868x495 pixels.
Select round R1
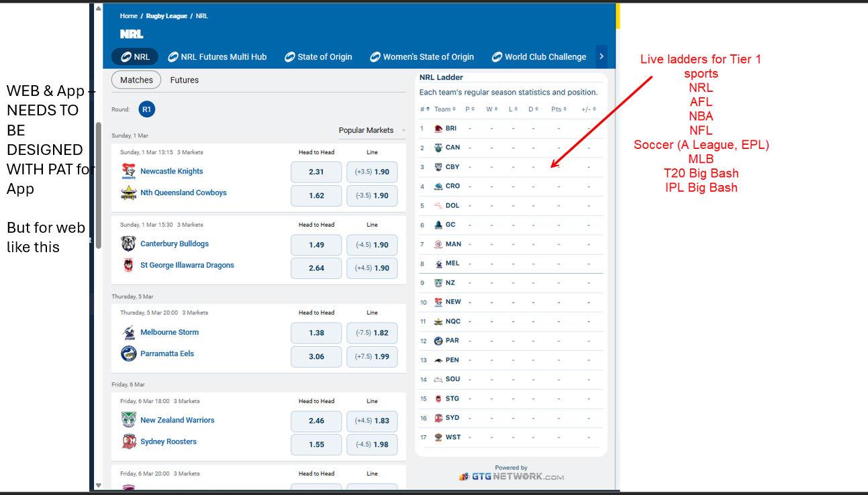tap(146, 109)
